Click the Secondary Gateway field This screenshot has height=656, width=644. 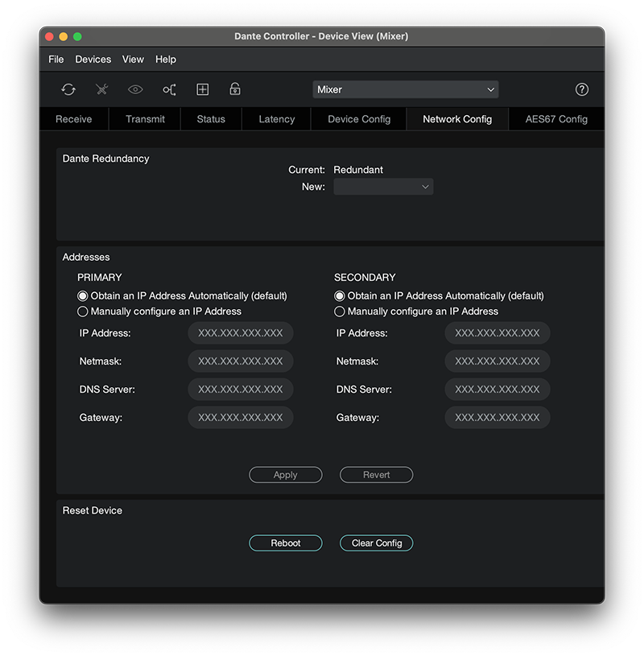tap(497, 418)
